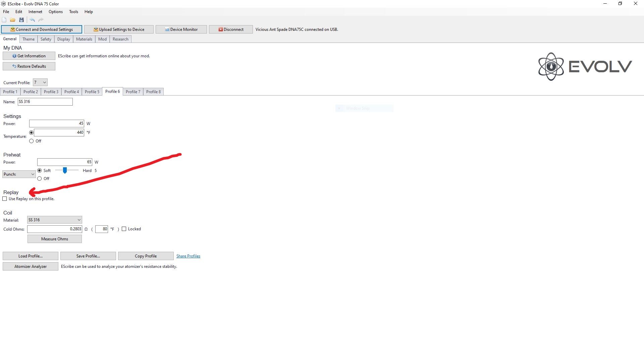
Task: Expand the coil Material dropdown
Action: coord(55,220)
